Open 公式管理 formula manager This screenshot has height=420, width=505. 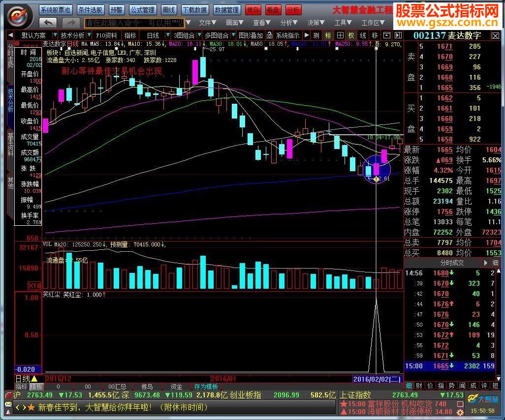pos(143,10)
